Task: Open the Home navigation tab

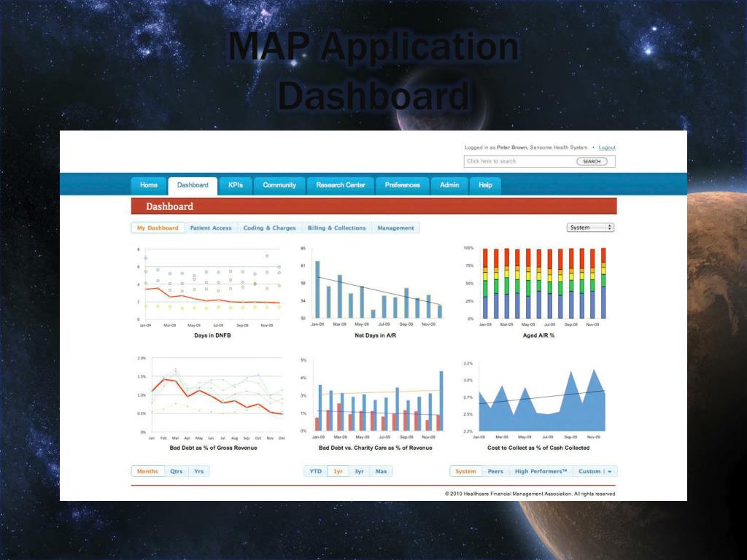Action: click(x=149, y=185)
